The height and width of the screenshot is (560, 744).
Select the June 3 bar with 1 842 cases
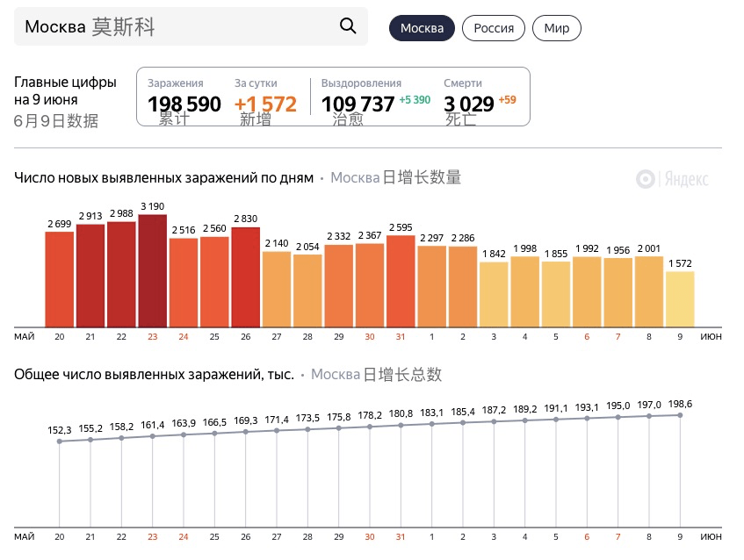pyautogui.click(x=494, y=294)
